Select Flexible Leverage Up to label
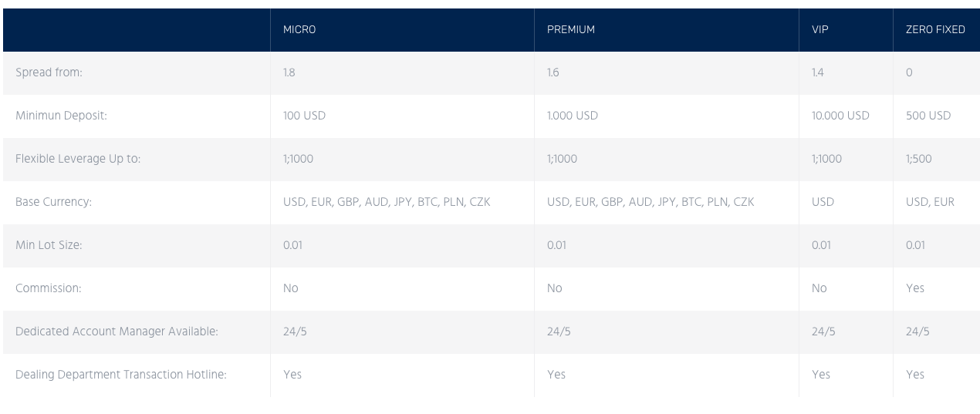980x414 pixels. pos(78,160)
